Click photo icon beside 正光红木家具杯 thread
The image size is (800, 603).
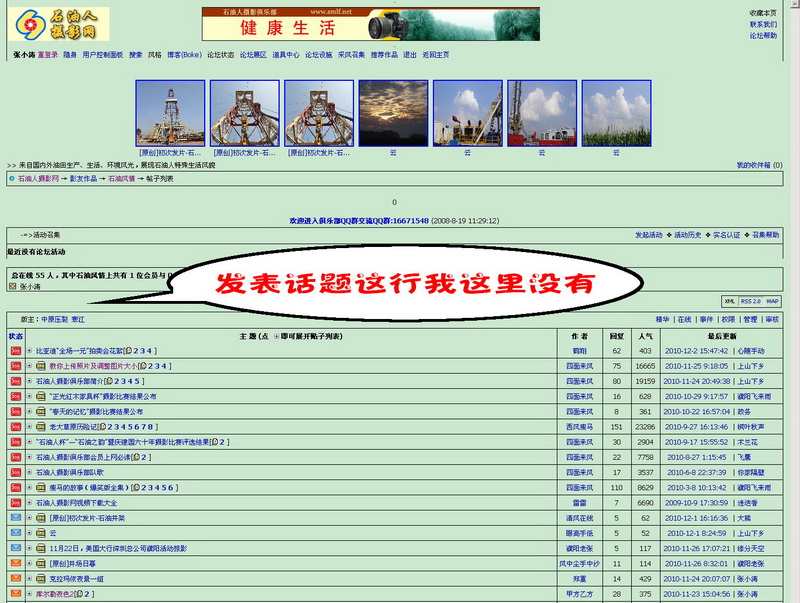coord(41,396)
